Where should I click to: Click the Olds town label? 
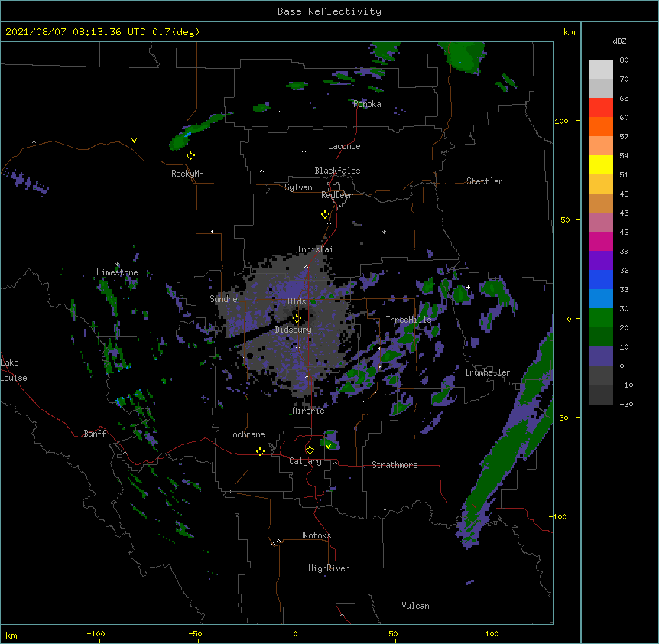point(297,301)
